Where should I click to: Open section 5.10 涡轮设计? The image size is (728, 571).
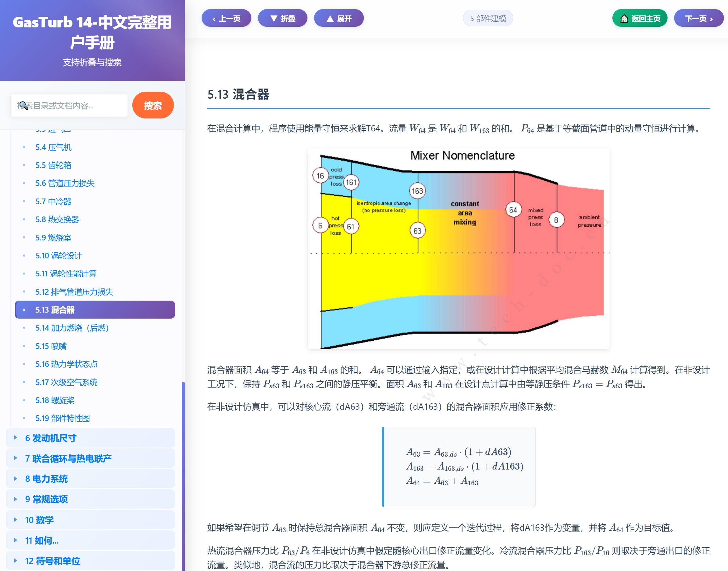(x=58, y=256)
